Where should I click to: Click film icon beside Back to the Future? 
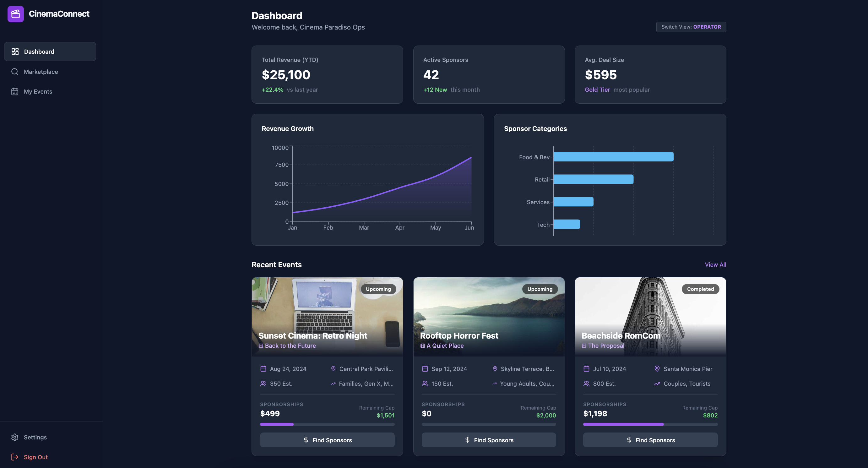[x=261, y=346]
